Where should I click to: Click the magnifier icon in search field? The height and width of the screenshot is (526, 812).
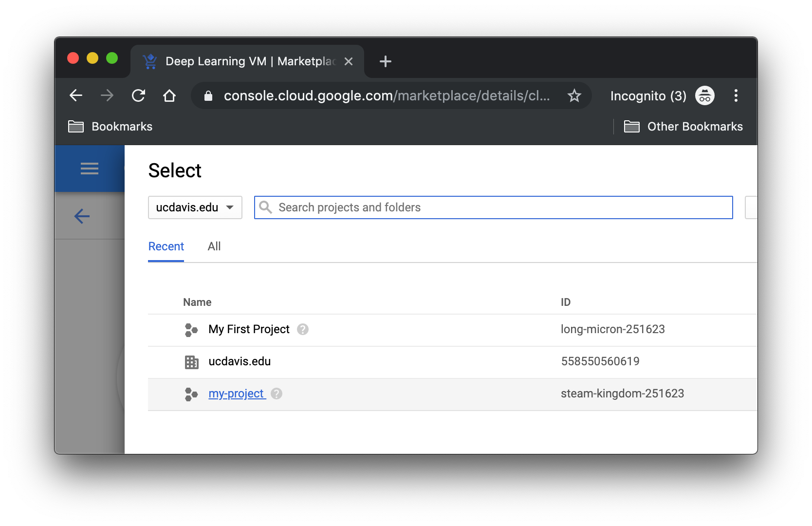pos(265,207)
